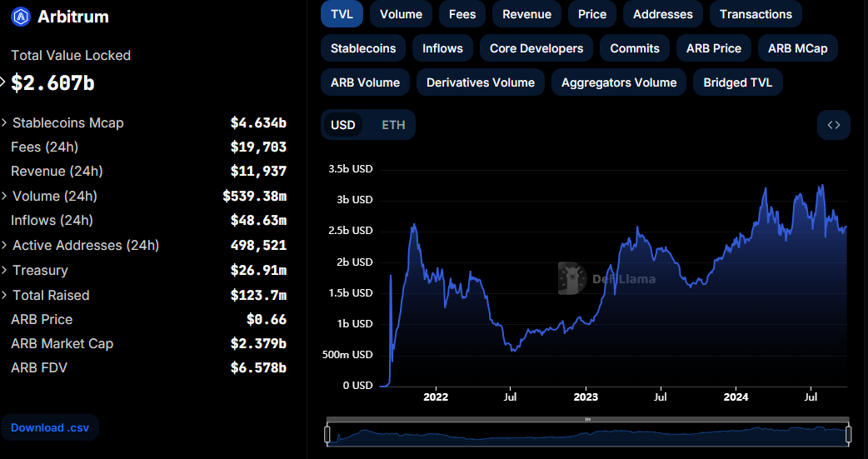Click the Inflows (24h) label

coord(52,221)
